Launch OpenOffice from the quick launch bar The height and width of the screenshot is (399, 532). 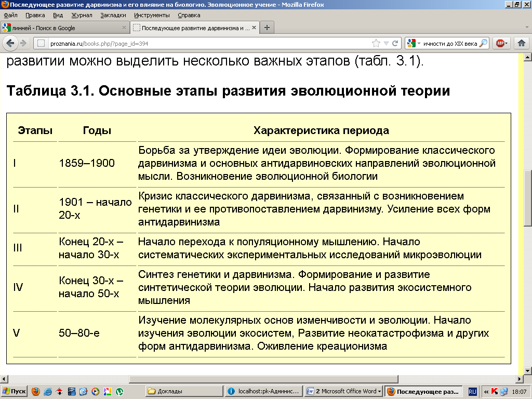(x=71, y=392)
